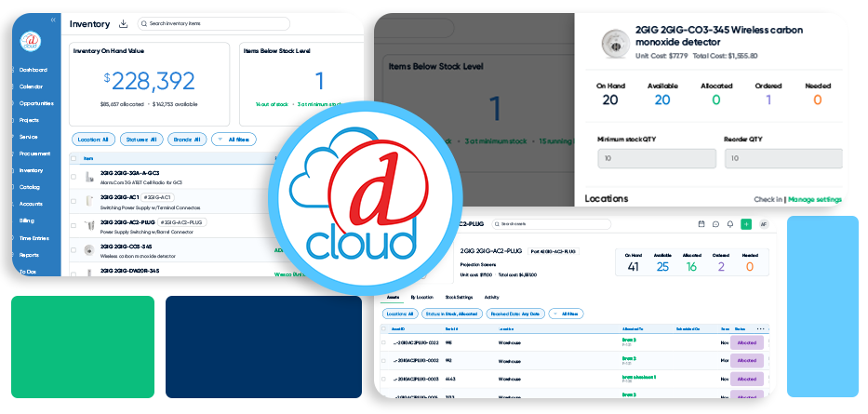Image resolution: width=868 pixels, height=414 pixels.
Task: Toggle the select-all checkbox in Inventory Item header
Action: [73, 158]
